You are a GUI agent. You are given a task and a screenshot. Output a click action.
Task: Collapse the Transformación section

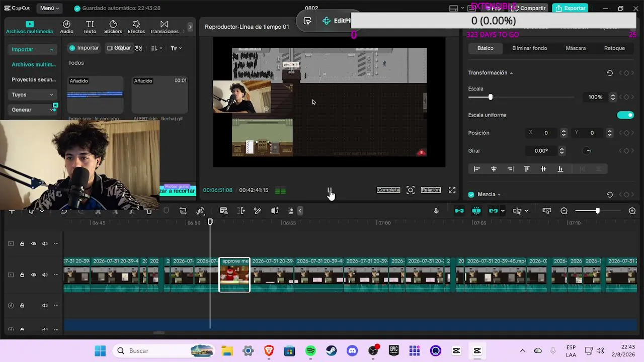point(511,73)
